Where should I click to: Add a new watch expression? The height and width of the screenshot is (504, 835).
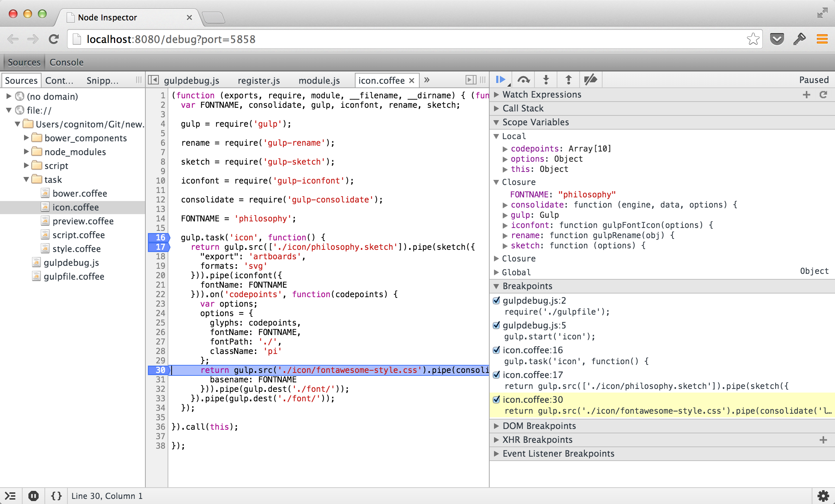click(x=806, y=94)
